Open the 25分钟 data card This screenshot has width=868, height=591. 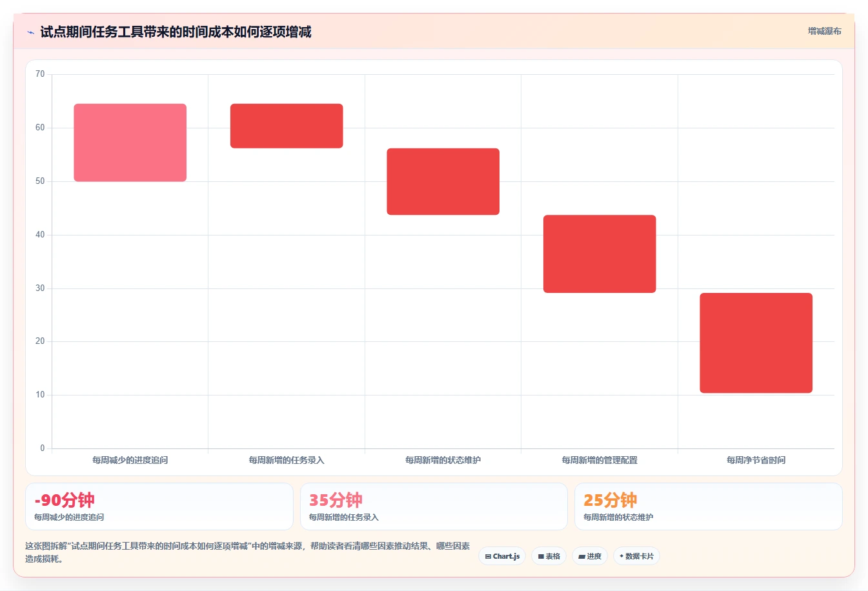pos(709,506)
